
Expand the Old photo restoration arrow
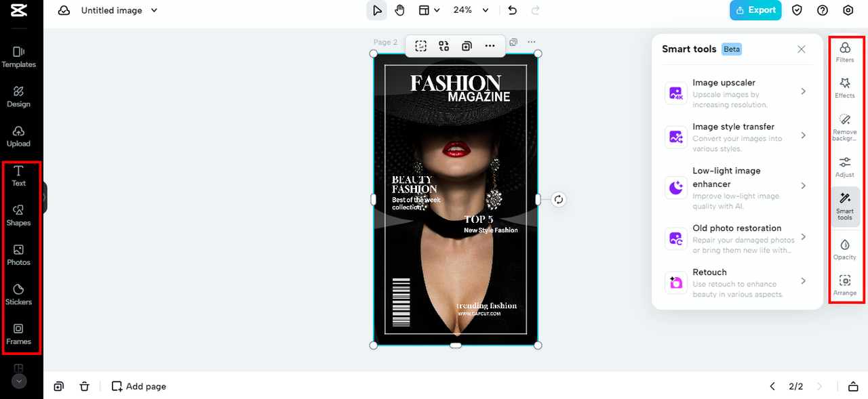pyautogui.click(x=803, y=237)
